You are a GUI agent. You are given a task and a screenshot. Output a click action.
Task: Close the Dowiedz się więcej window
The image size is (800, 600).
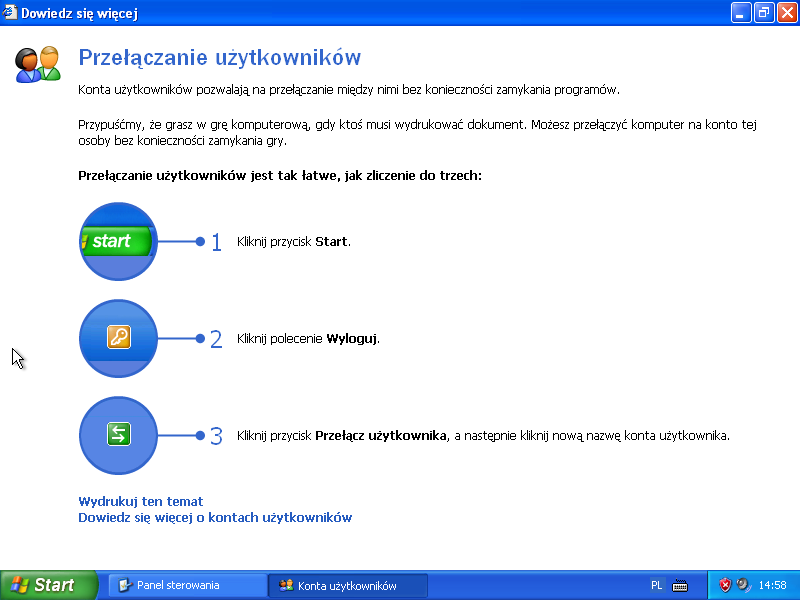pyautogui.click(x=785, y=13)
